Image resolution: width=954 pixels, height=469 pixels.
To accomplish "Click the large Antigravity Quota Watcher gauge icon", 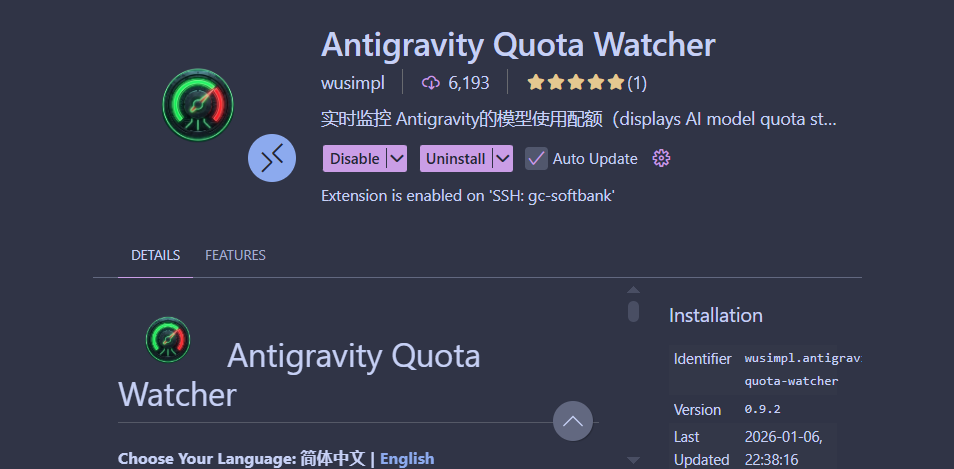I will point(198,104).
